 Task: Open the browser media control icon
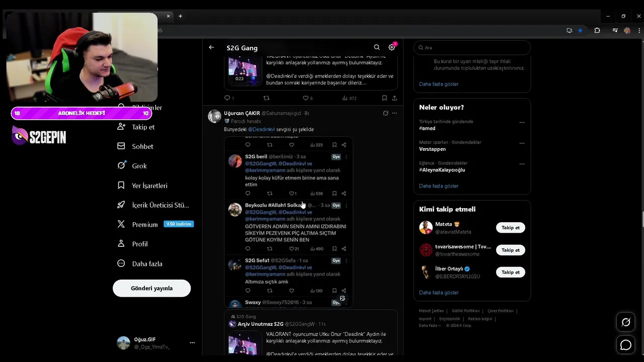pos(615,30)
